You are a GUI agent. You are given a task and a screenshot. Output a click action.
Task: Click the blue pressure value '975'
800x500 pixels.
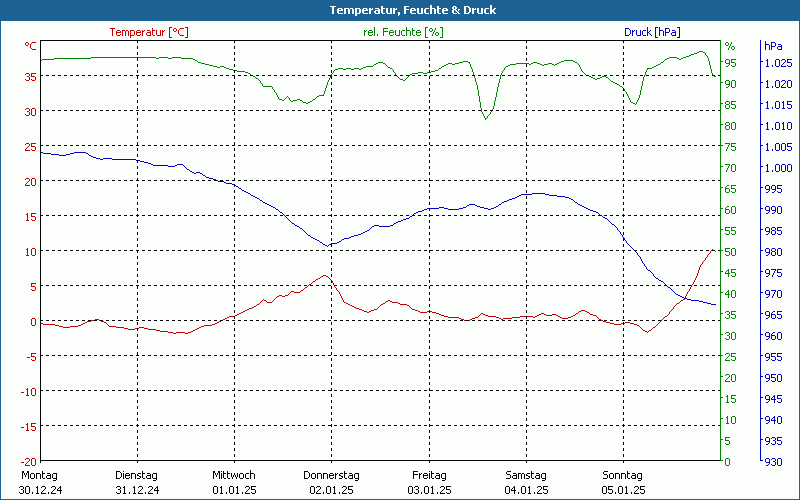pyautogui.click(x=773, y=273)
